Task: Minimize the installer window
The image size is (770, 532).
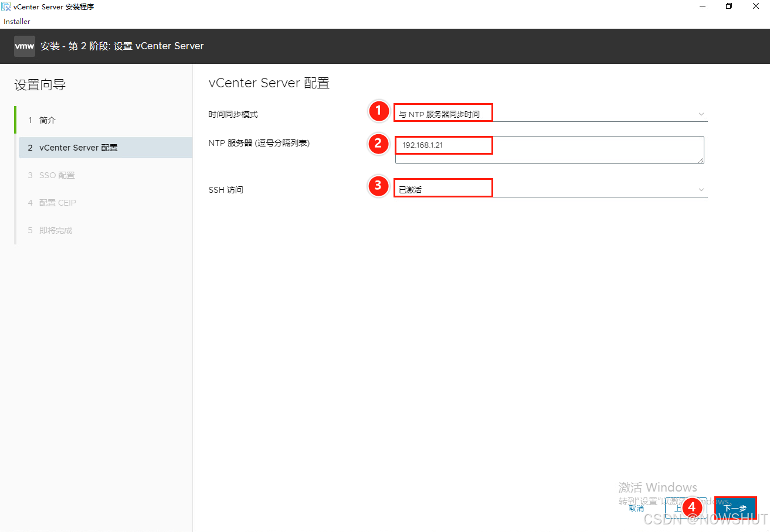Action: pyautogui.click(x=701, y=6)
